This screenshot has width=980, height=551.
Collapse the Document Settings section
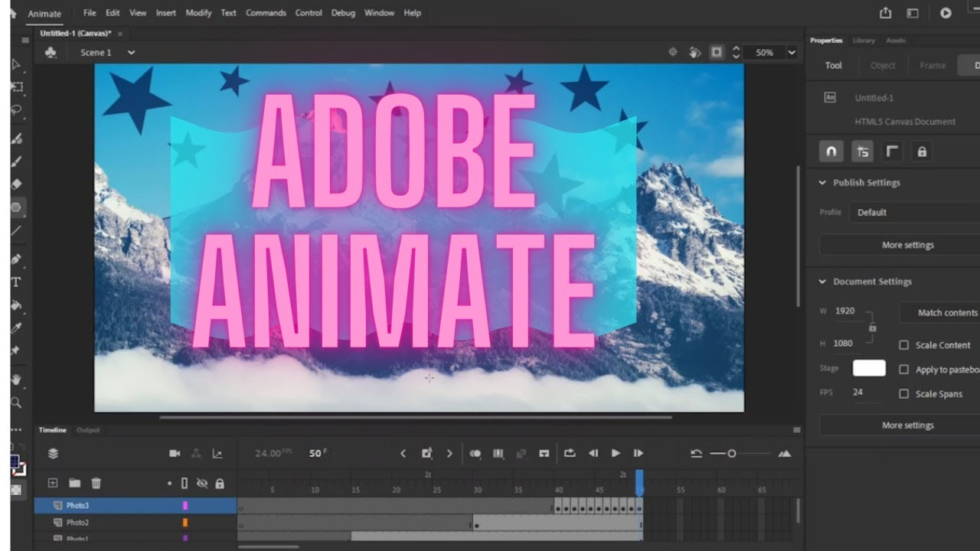823,282
